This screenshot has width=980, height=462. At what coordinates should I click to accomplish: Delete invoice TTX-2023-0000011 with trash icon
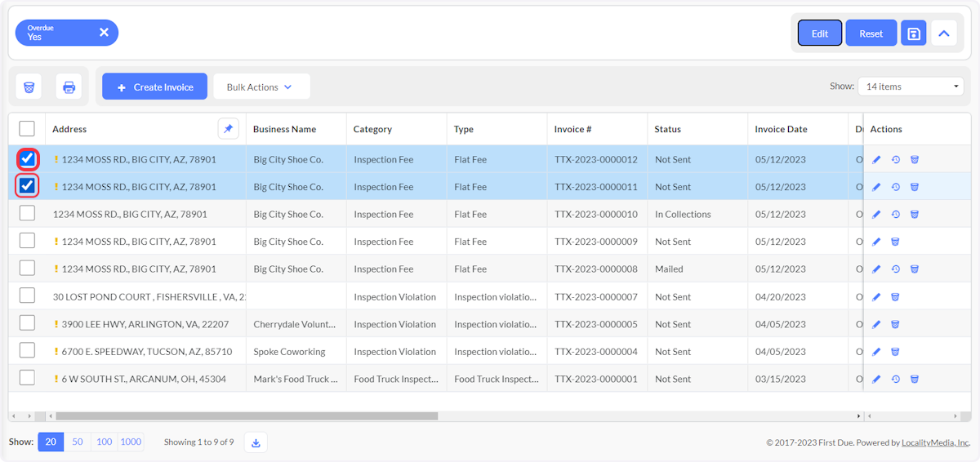[915, 187]
